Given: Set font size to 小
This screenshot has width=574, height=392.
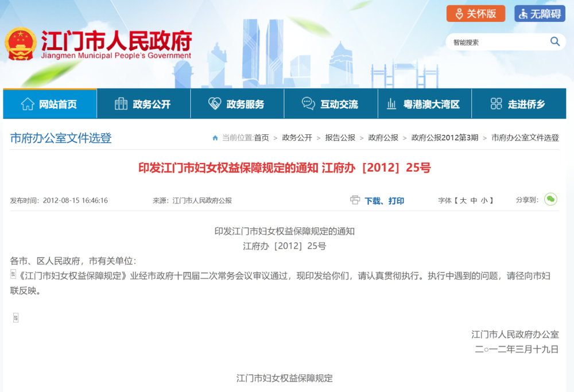Looking at the screenshot, I should coord(484,200).
